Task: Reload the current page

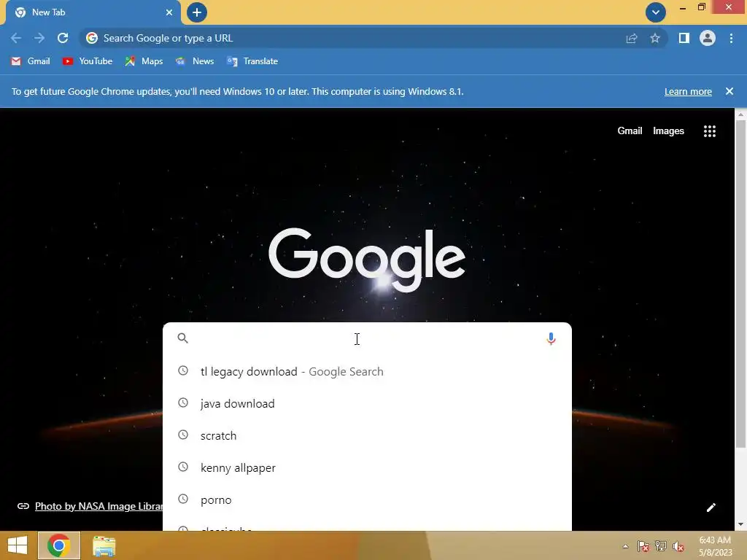Action: tap(63, 38)
